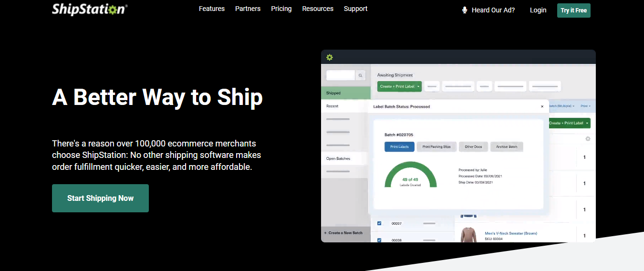Open the Print dropdown in preview

585,106
